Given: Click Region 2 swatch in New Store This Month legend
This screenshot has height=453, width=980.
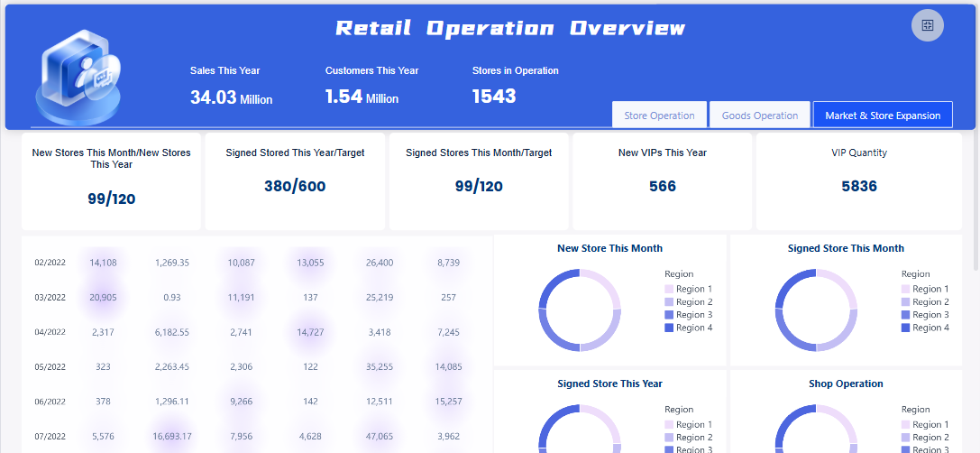Looking at the screenshot, I should click(669, 302).
